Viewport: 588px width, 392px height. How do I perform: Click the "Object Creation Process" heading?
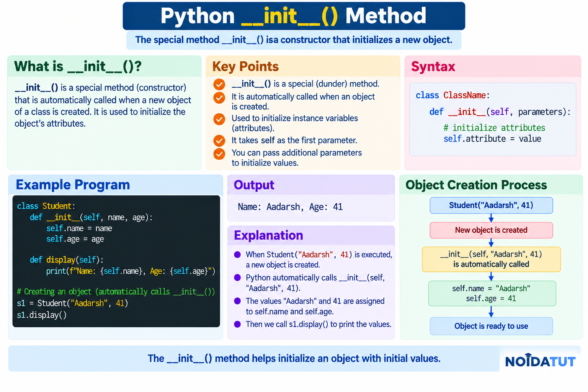coord(476,185)
